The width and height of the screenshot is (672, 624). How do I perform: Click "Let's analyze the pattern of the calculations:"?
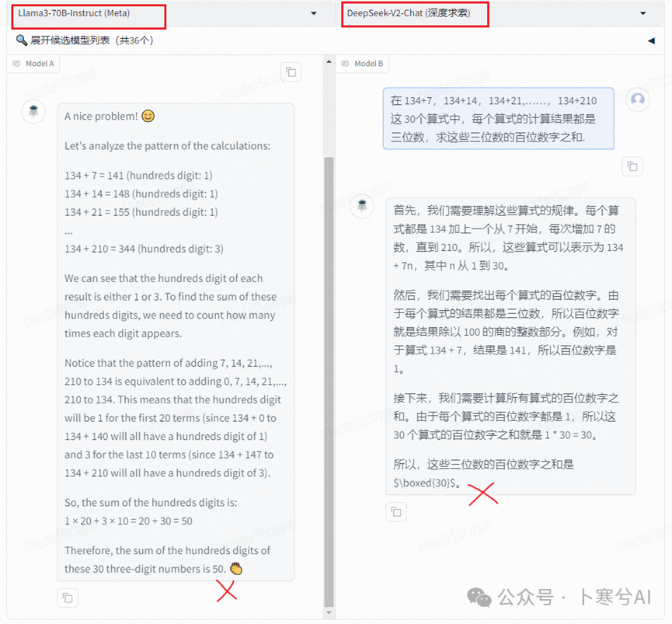[x=168, y=146]
